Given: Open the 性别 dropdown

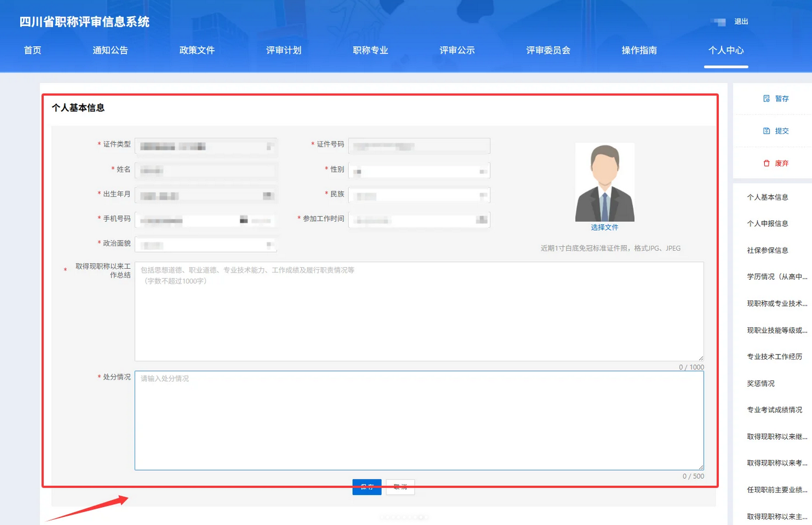Looking at the screenshot, I should pyautogui.click(x=483, y=170).
